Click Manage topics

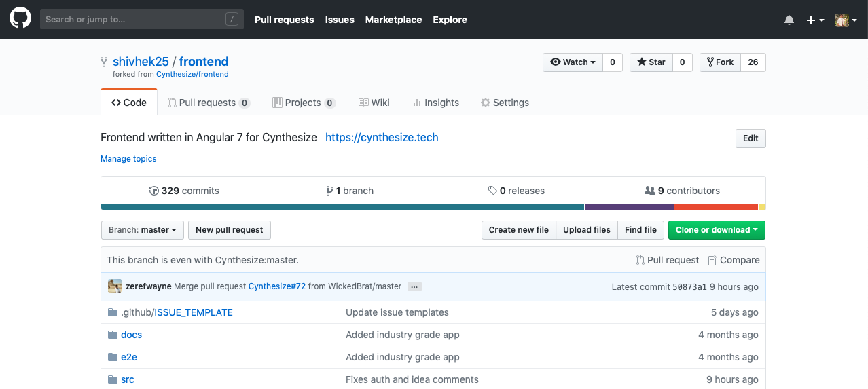click(128, 159)
